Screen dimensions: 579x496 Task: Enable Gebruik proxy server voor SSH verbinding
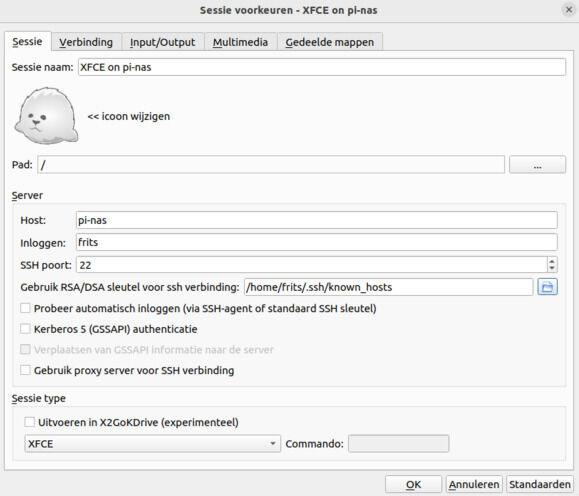[25, 370]
